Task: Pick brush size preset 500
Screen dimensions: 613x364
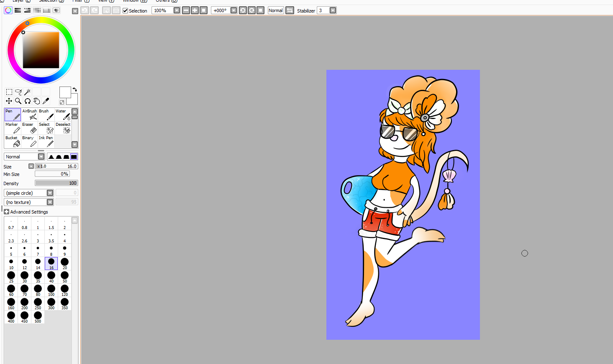Action: tap(38, 317)
